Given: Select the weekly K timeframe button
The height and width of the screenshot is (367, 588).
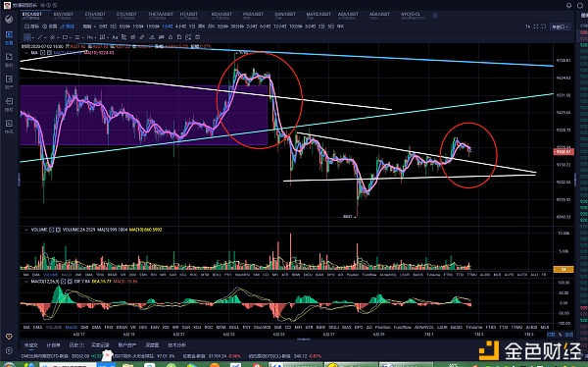Looking at the screenshot, I should point(201,26).
